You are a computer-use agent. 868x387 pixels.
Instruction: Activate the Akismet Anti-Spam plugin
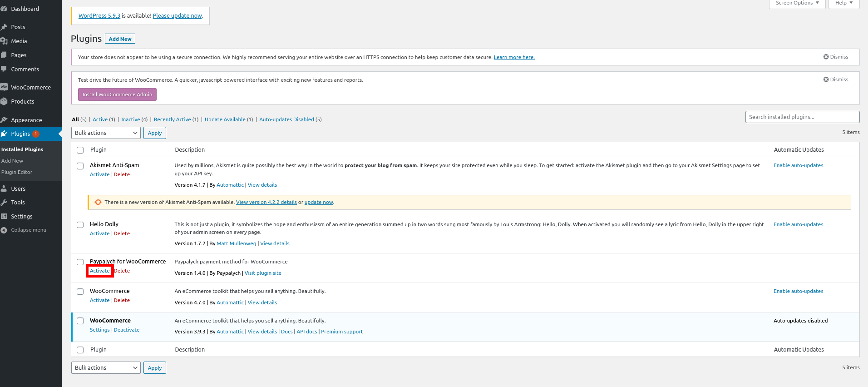pos(100,174)
